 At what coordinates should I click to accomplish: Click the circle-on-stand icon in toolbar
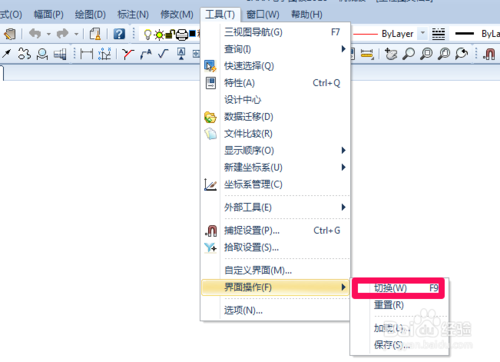coord(42,54)
